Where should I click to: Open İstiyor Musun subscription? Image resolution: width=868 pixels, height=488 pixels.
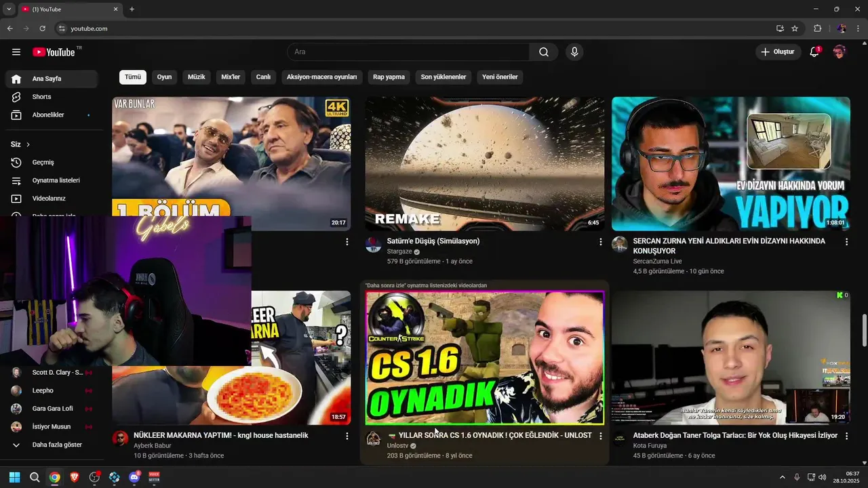click(x=52, y=427)
